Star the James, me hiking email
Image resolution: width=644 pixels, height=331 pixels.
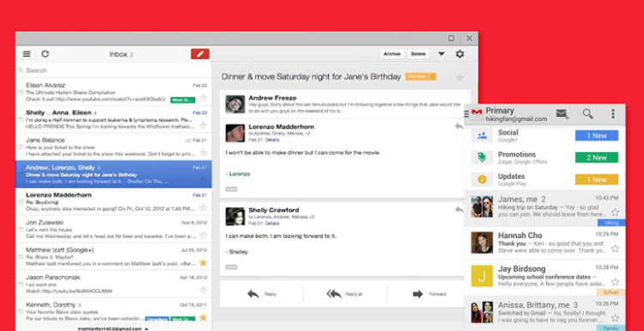pyautogui.click(x=615, y=212)
